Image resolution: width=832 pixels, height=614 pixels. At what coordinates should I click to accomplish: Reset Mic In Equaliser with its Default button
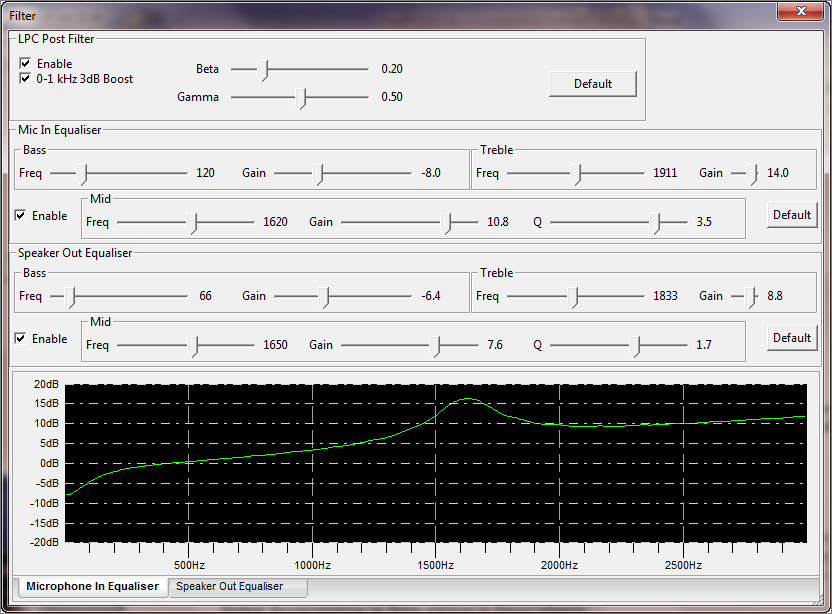pyautogui.click(x=791, y=214)
